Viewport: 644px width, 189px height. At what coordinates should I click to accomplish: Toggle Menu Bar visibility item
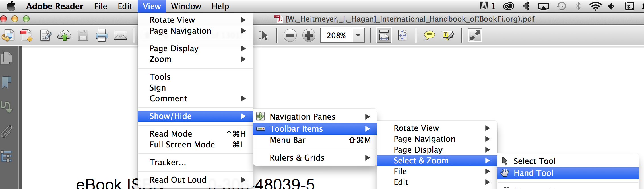(315, 140)
